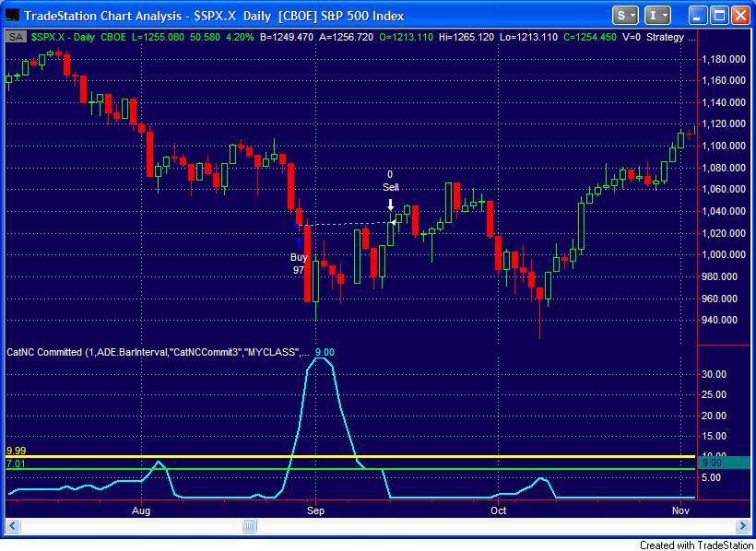
Task: Open the I dropdown button in title bar
Action: pyautogui.click(x=657, y=16)
